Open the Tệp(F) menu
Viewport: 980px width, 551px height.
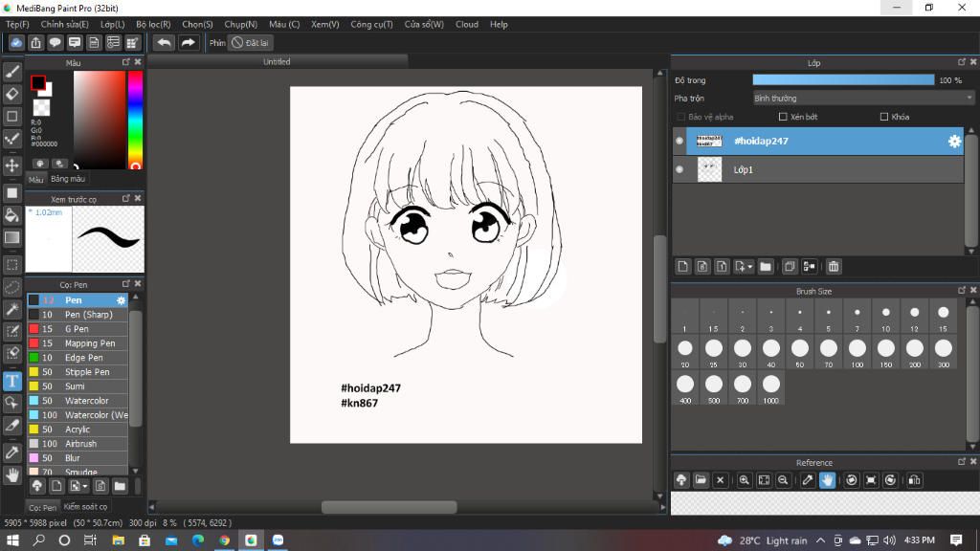click(x=17, y=24)
